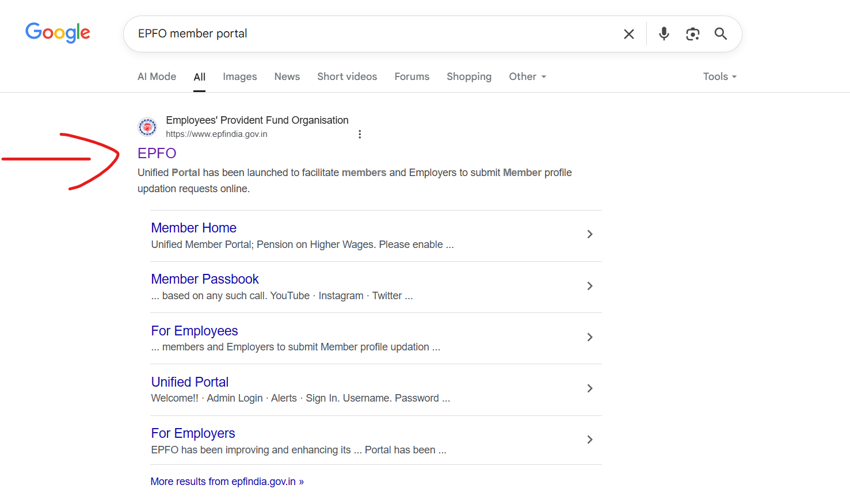
Task: Click chevron arrow on Member Home row
Action: click(x=590, y=234)
